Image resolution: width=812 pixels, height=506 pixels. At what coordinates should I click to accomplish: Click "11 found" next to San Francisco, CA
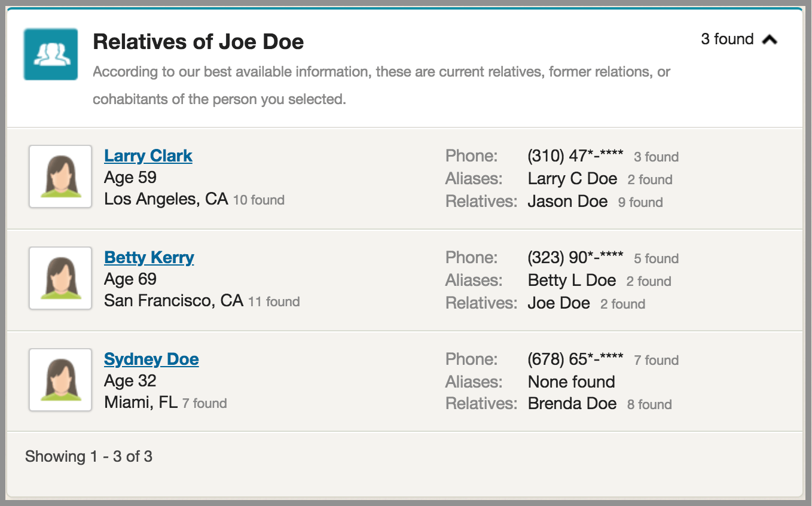click(x=274, y=301)
